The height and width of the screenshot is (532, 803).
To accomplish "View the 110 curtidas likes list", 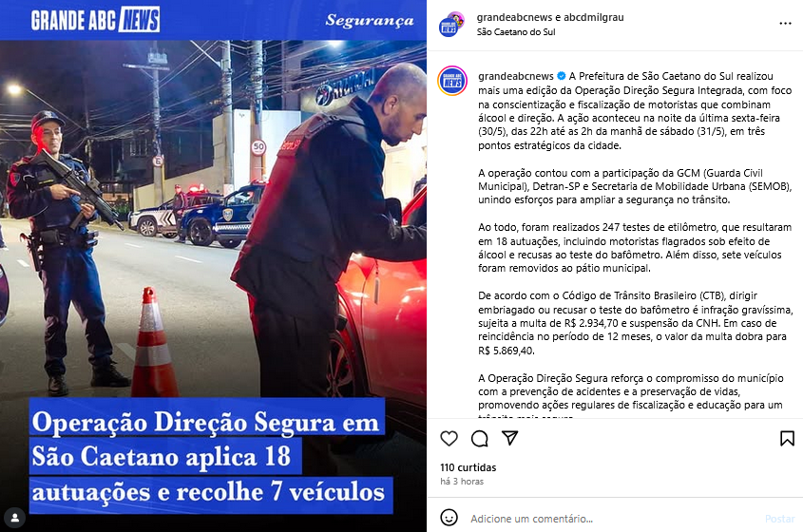I will [468, 467].
